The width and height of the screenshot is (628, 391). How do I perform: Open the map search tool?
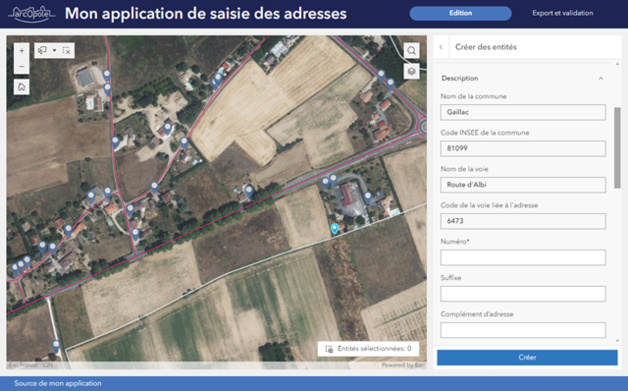pos(411,51)
